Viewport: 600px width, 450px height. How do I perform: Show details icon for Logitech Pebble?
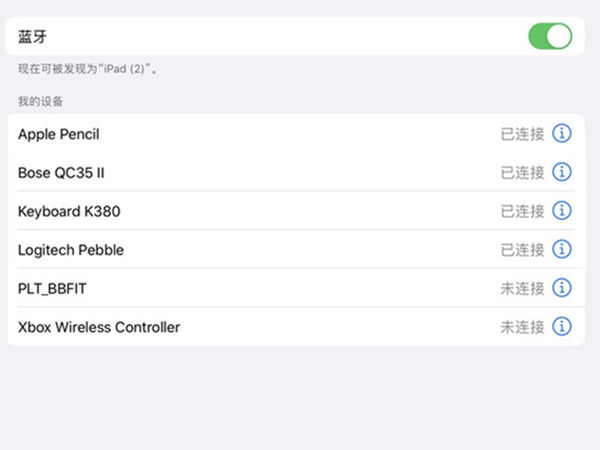pyautogui.click(x=562, y=249)
